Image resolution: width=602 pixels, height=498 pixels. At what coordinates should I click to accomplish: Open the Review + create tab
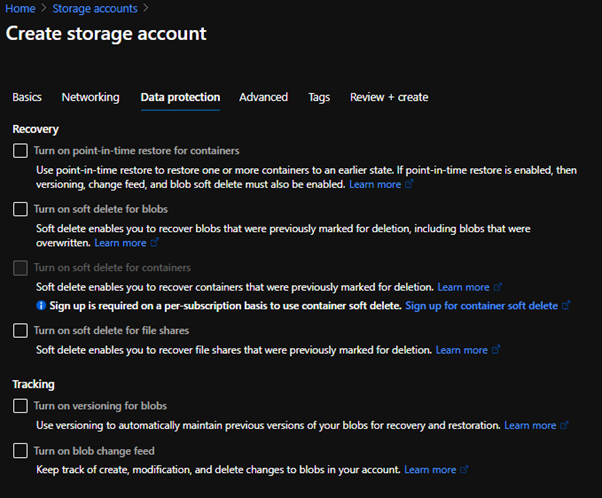(x=389, y=97)
